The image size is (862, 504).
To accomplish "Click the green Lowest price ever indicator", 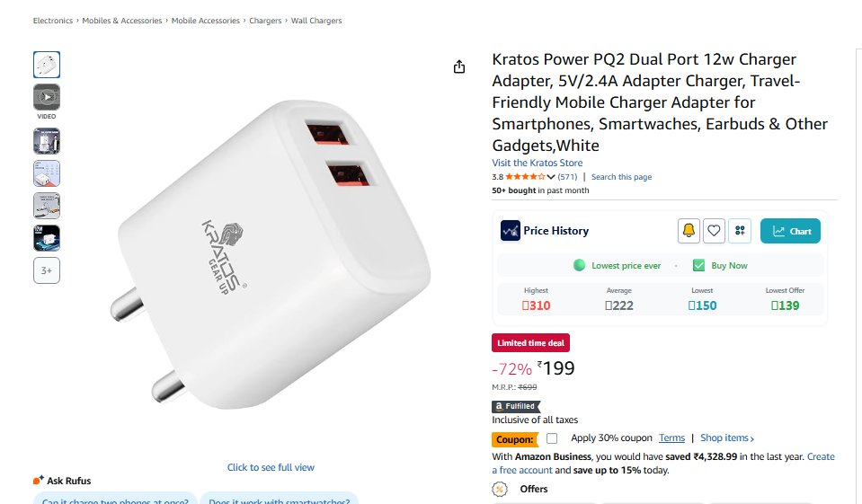I will tap(579, 265).
